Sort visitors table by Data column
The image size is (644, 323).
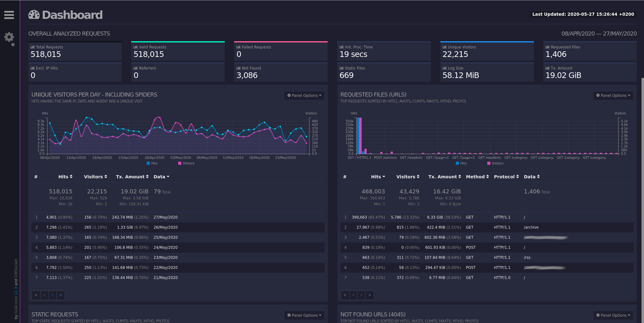click(x=161, y=177)
